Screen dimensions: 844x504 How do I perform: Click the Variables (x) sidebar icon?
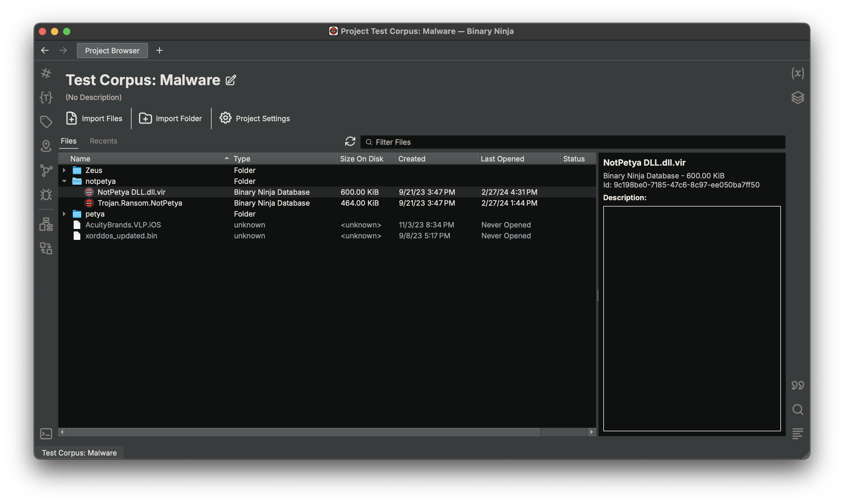coord(797,73)
